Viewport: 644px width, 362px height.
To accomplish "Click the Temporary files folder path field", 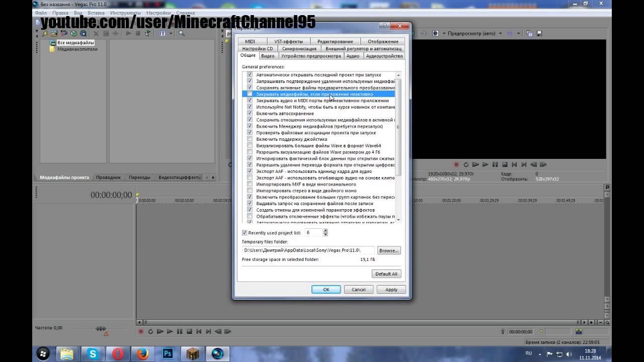I will click(x=308, y=250).
